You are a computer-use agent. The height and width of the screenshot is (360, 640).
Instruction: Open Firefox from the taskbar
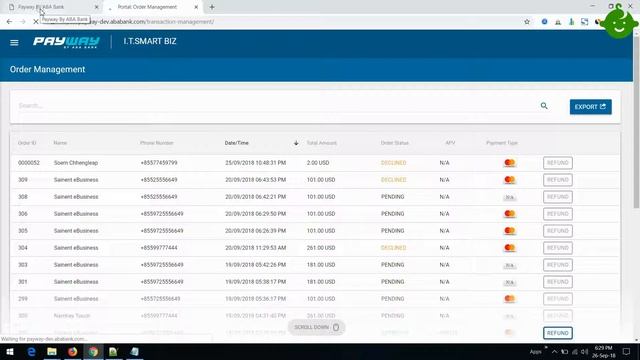click(x=73, y=352)
